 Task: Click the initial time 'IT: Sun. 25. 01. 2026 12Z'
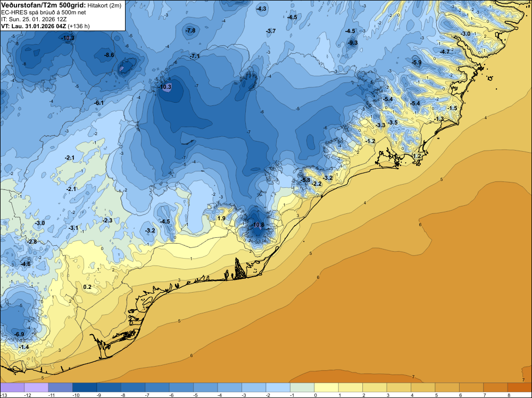(34, 19)
